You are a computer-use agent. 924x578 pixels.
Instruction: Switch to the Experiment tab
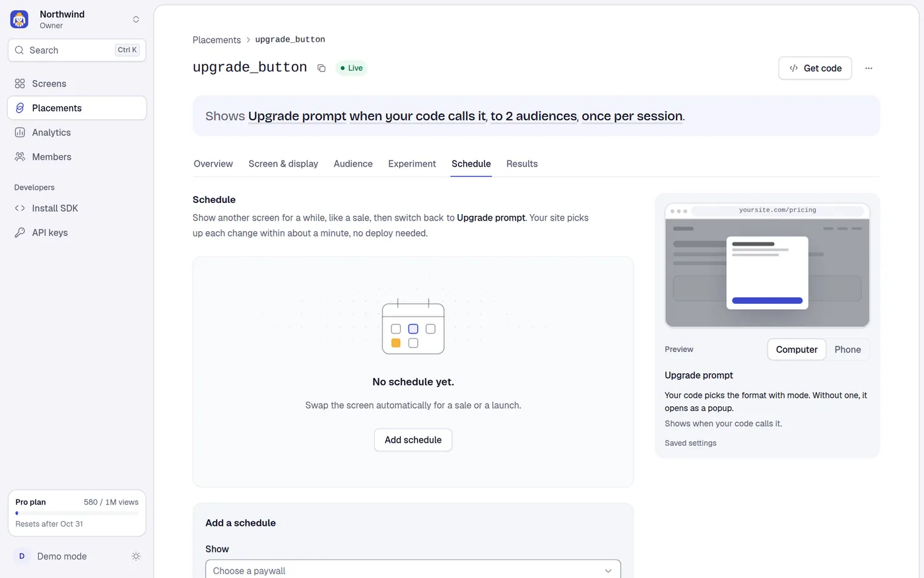tap(412, 164)
